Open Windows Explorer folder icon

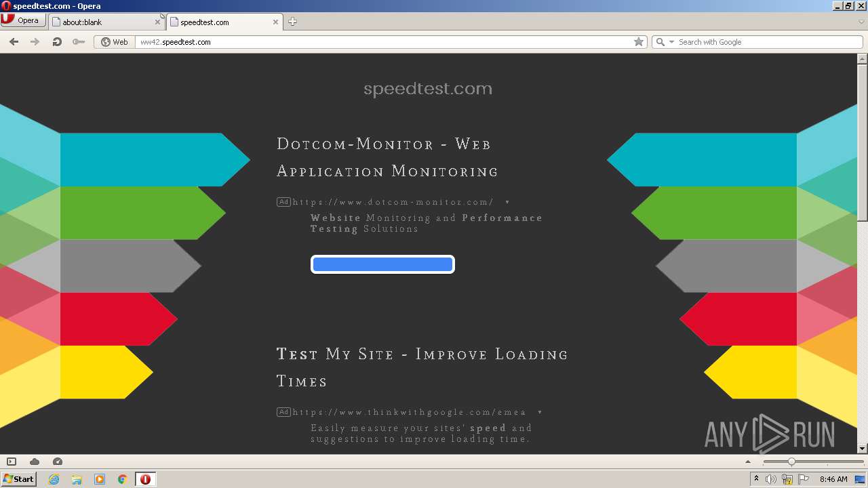(77, 479)
